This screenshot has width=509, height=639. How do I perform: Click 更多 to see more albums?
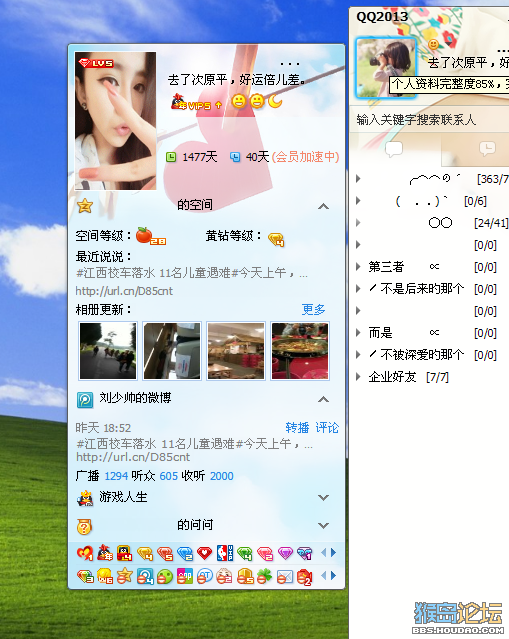[x=313, y=310]
